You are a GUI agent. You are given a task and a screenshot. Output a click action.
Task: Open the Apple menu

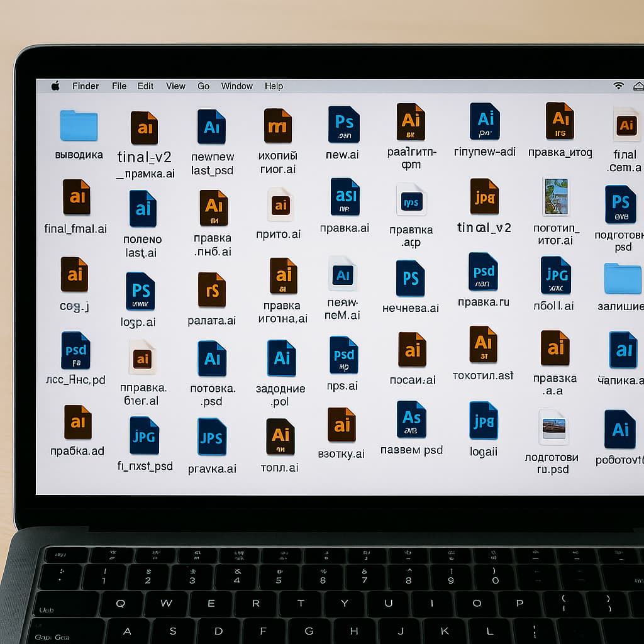(x=55, y=86)
